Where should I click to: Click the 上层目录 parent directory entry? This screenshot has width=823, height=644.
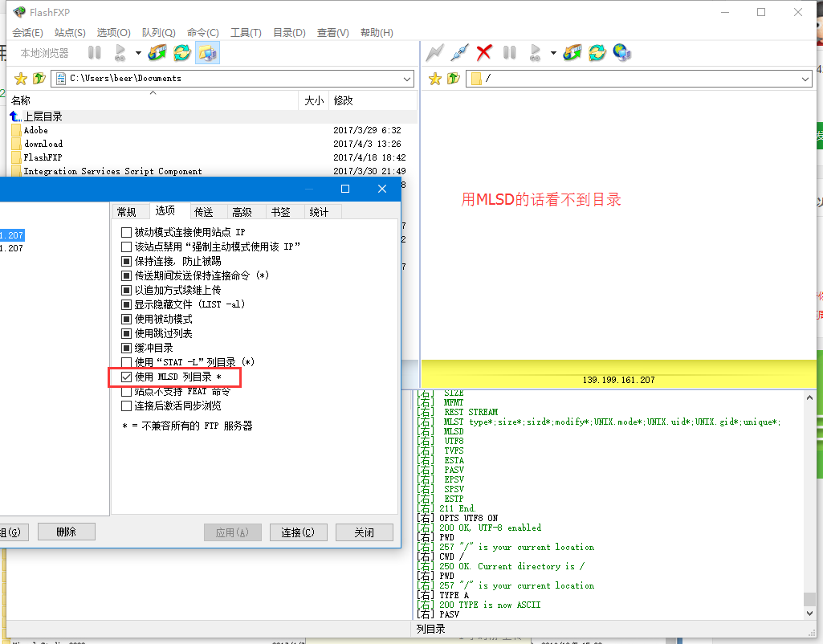coord(43,116)
